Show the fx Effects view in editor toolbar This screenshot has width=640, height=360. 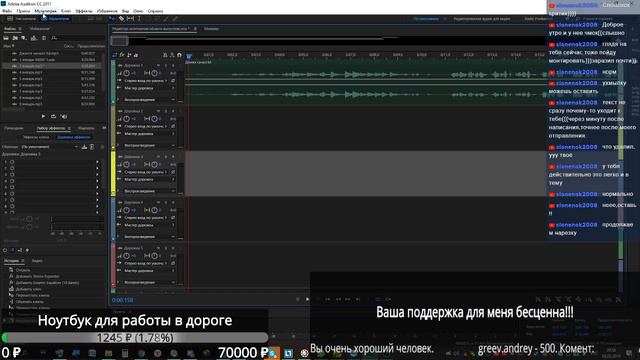[x=122, y=55]
